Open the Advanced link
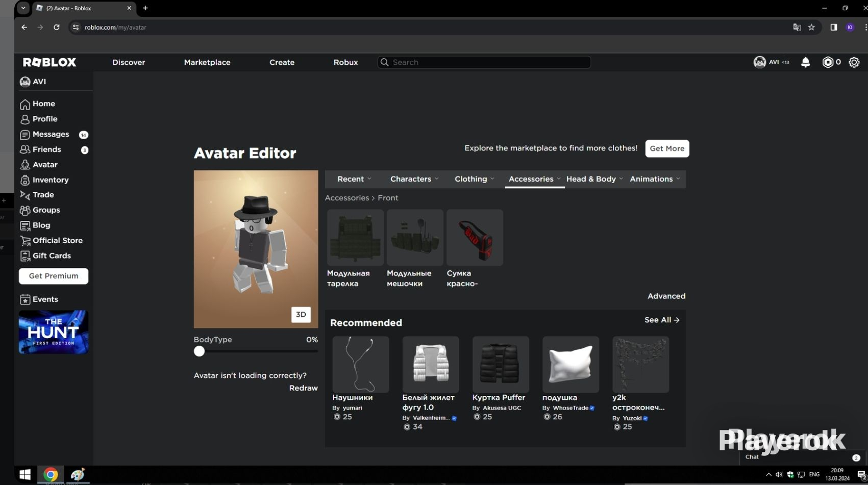 pyautogui.click(x=666, y=296)
